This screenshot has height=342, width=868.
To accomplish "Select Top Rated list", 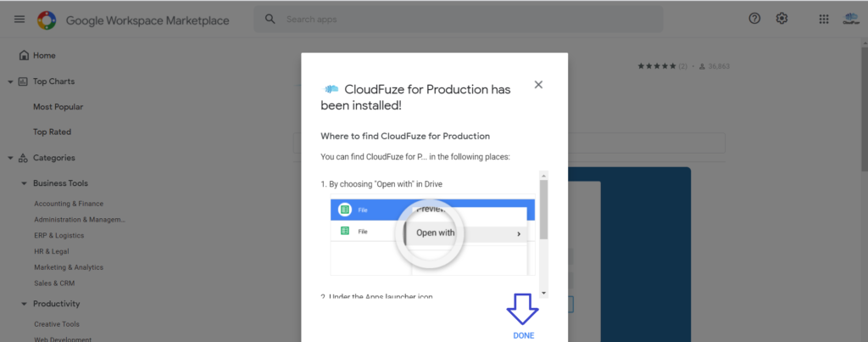I will click(x=52, y=132).
